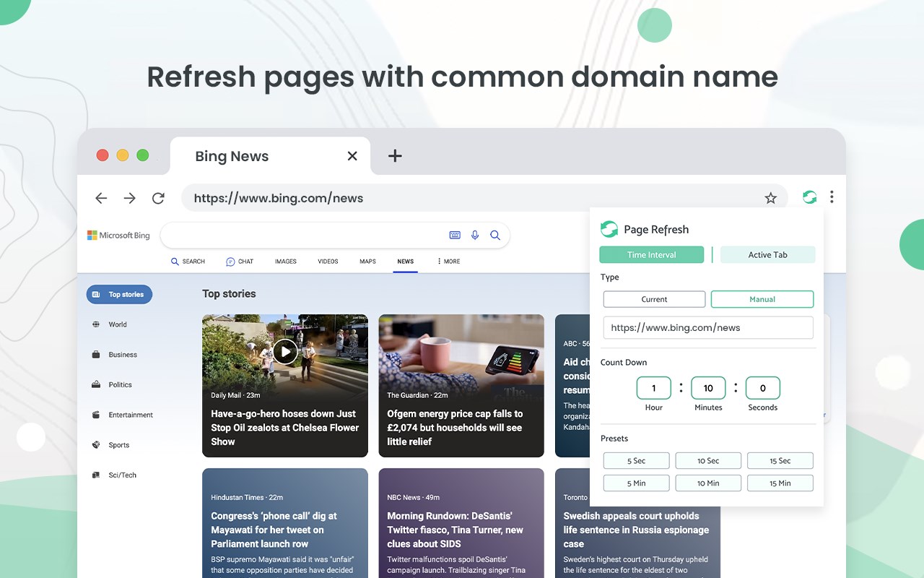Click the browser forward arrow

point(129,198)
